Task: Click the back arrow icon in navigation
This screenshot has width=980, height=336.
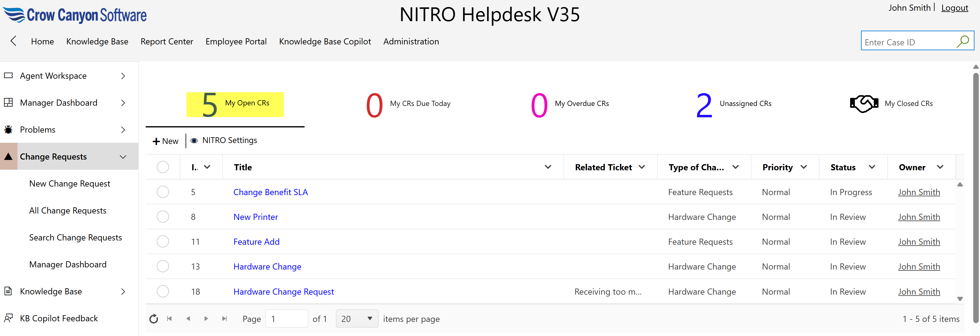Action: coord(14,41)
